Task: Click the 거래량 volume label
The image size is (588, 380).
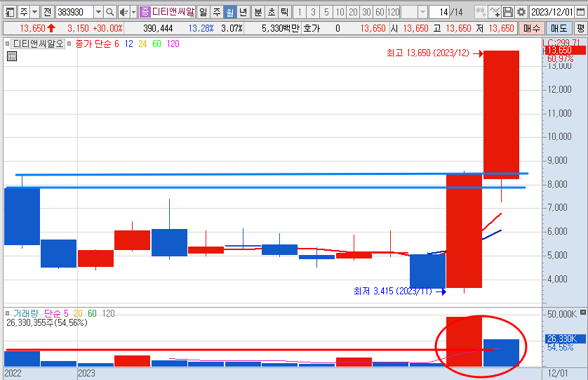Action: coord(26,313)
